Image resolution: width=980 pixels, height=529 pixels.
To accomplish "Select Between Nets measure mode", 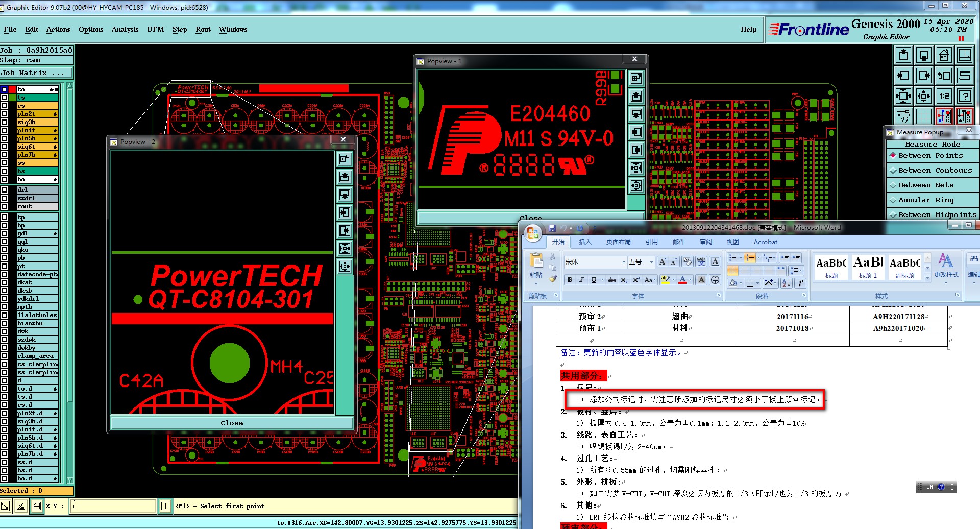I will (x=933, y=185).
